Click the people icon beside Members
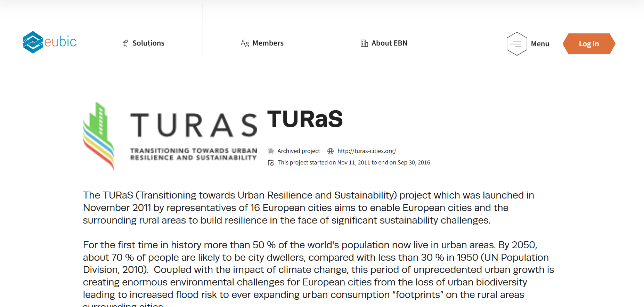644x307 pixels. (245, 43)
